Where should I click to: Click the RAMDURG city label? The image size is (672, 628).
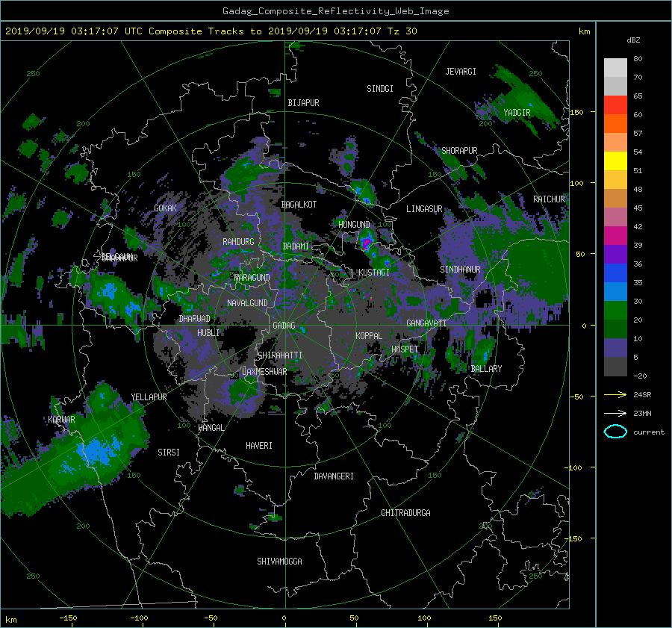pyautogui.click(x=238, y=242)
